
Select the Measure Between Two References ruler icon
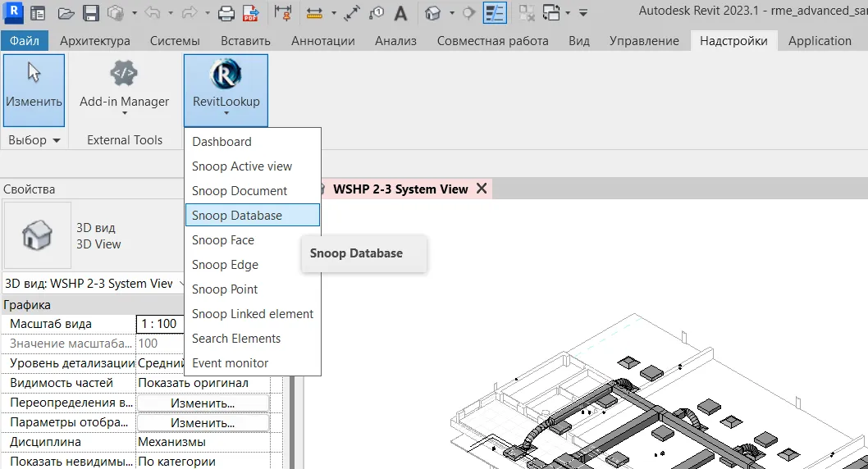click(x=314, y=13)
